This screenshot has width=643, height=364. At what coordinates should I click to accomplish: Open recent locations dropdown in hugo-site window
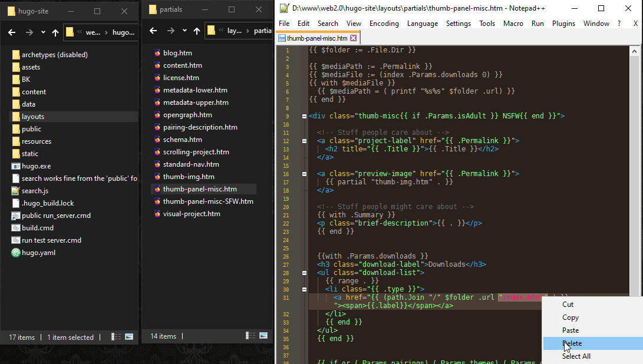(x=43, y=32)
